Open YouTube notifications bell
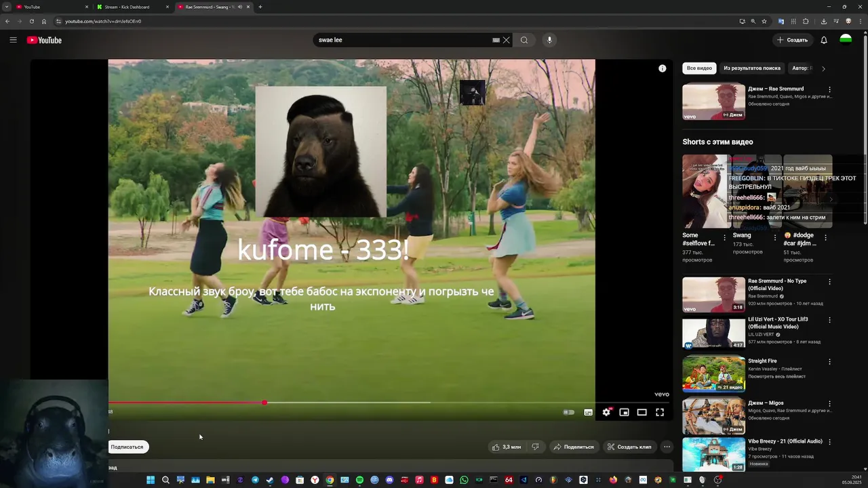This screenshot has height=488, width=868. coord(824,40)
